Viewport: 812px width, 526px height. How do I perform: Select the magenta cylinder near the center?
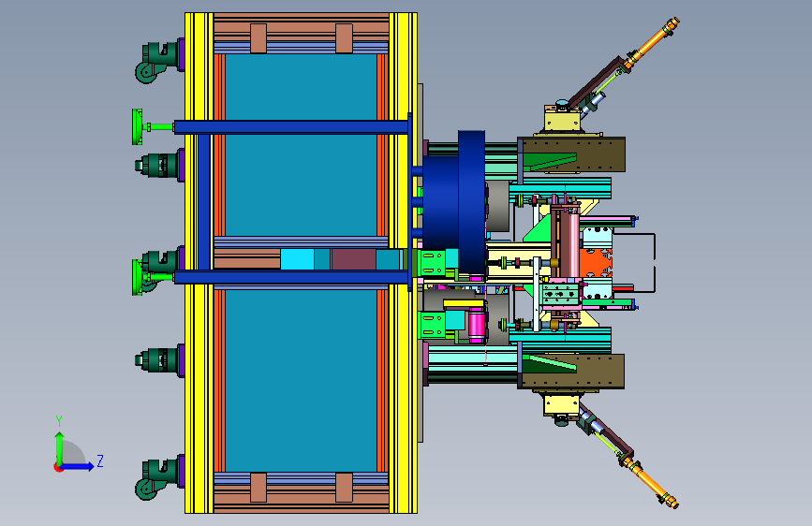(477, 324)
